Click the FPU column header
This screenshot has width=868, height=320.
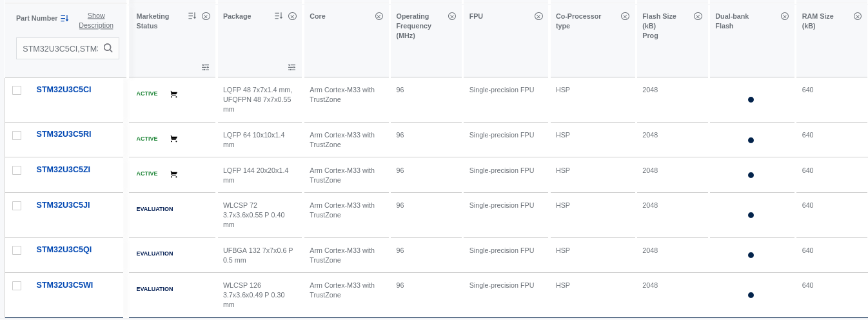(476, 16)
